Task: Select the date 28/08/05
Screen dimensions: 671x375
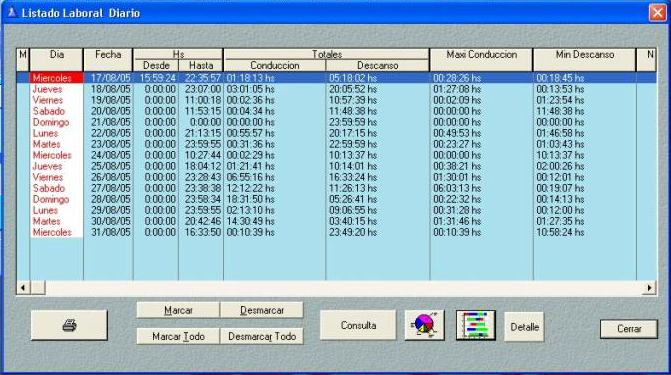Action: click(110, 199)
